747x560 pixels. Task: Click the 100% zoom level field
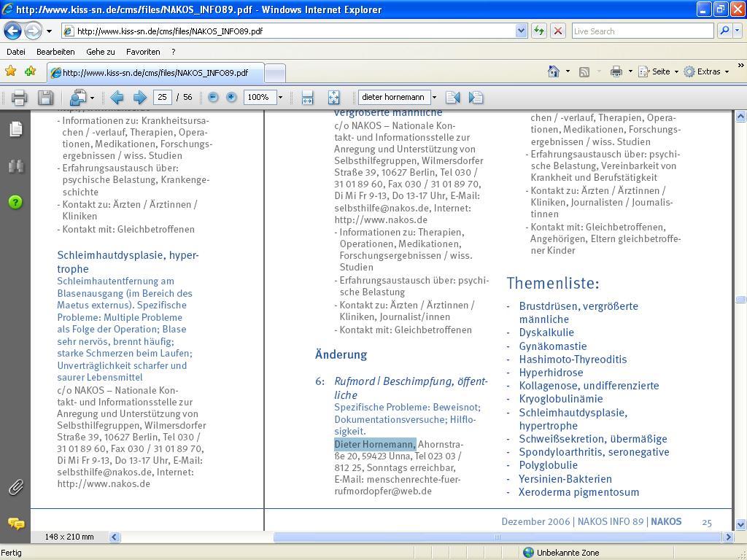pyautogui.click(x=259, y=97)
